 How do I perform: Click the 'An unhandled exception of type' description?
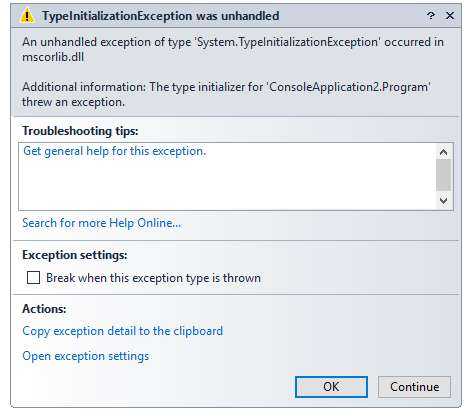(x=233, y=49)
